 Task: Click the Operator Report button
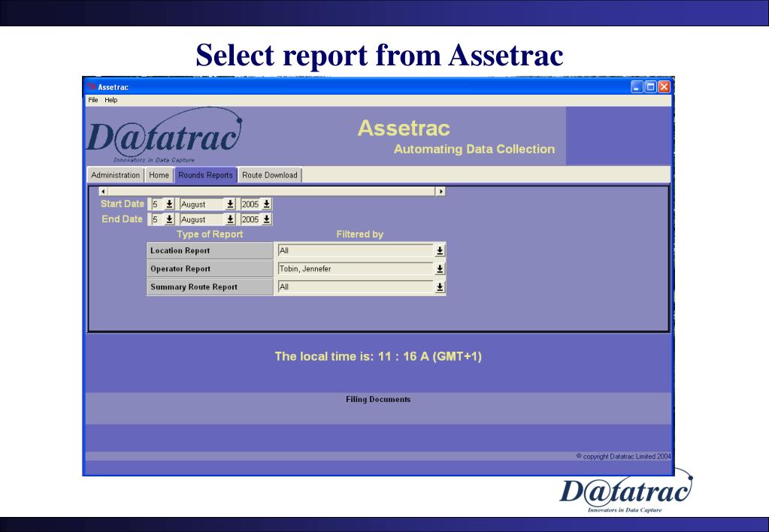210,269
